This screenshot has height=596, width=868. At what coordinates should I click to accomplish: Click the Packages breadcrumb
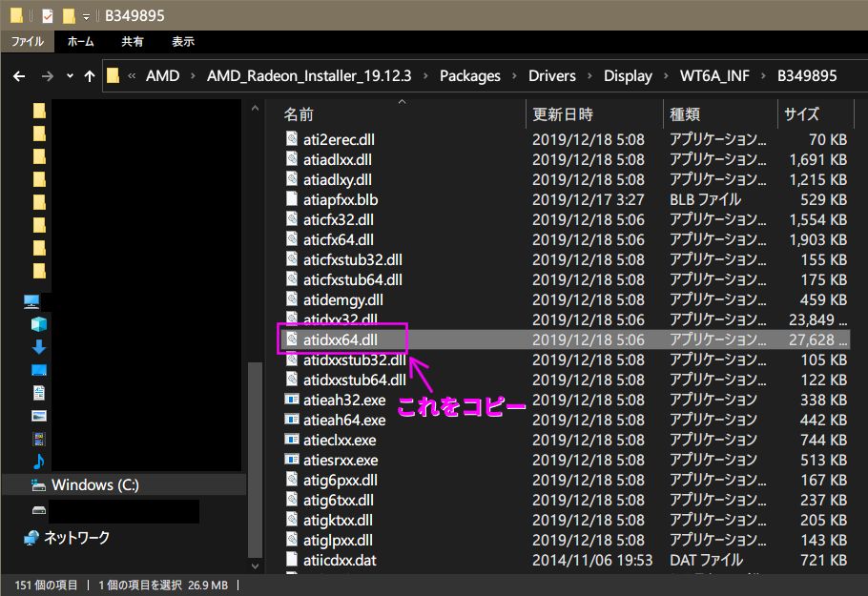(470, 76)
